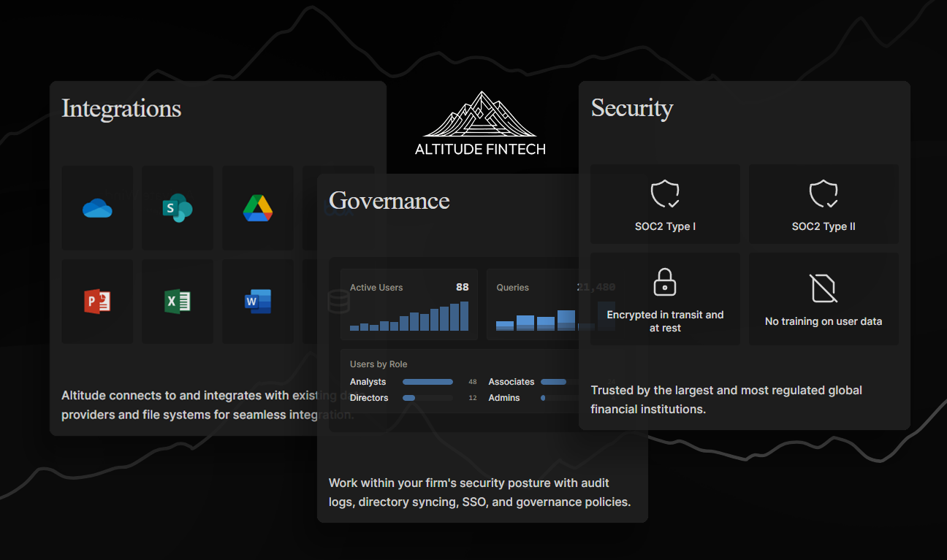Select the Microsoft Word icon

[258, 301]
